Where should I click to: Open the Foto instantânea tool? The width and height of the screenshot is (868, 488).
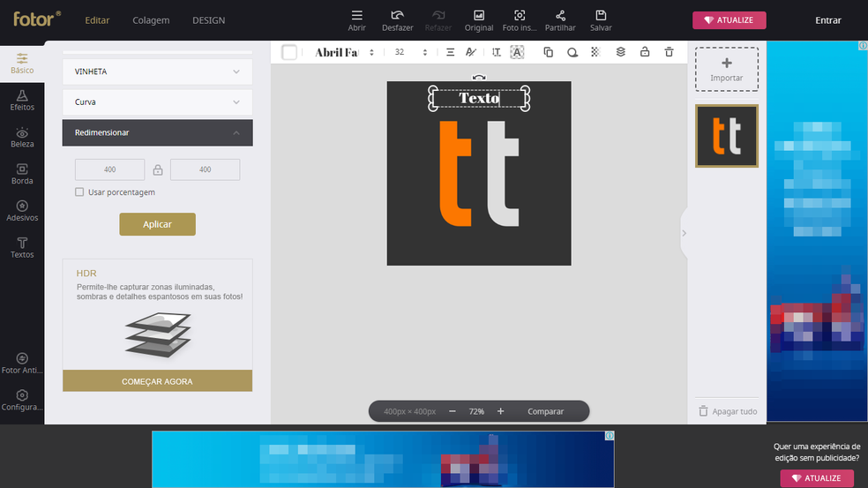click(x=520, y=20)
